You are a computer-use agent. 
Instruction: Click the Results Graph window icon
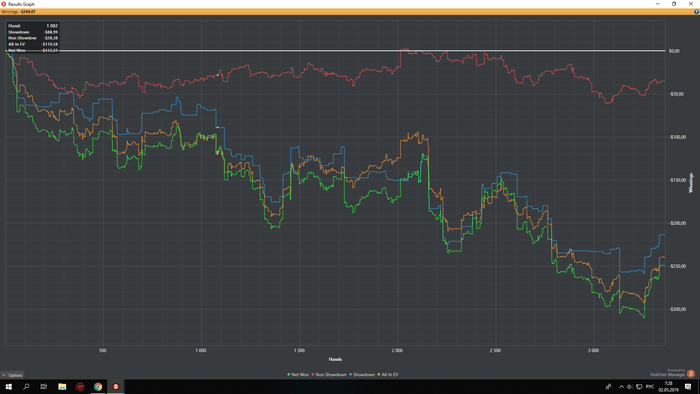4,4
